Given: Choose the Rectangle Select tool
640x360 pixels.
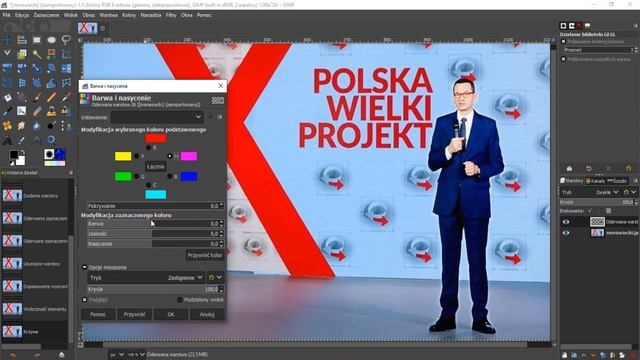Looking at the screenshot, I should point(37,40).
